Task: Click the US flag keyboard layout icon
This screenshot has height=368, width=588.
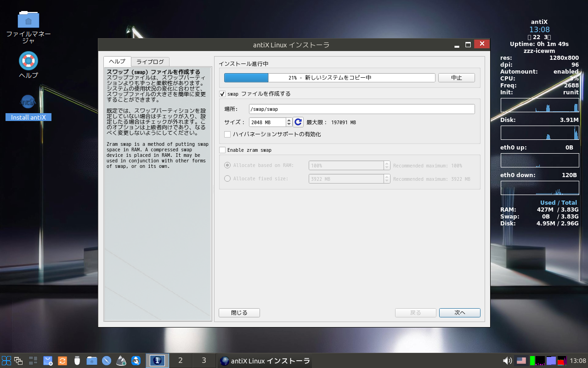Action: (x=521, y=361)
